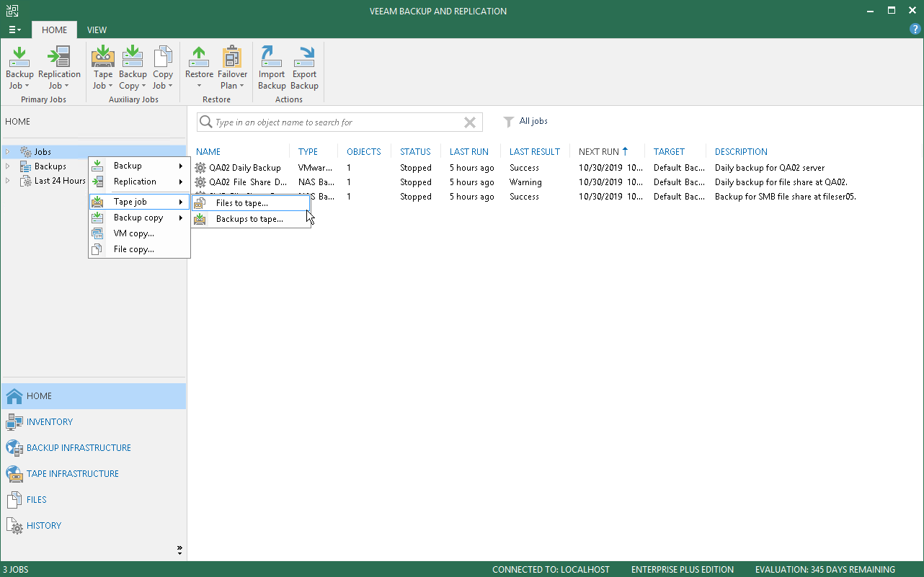This screenshot has height=577, width=924.
Task: Click the Import Backup icon
Action: [x=272, y=67]
